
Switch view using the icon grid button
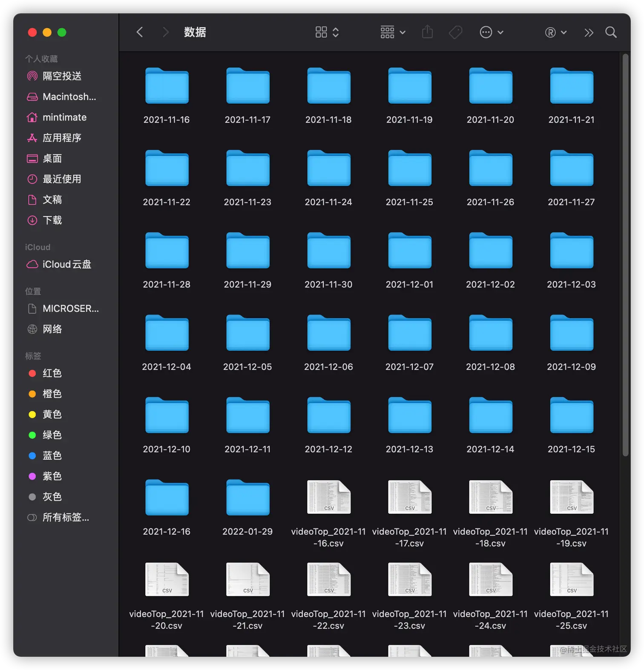[327, 32]
